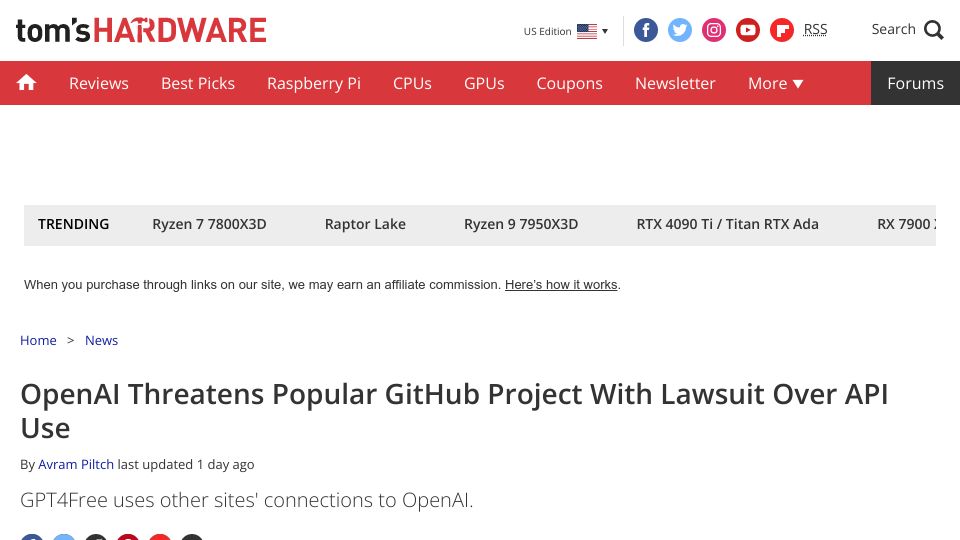This screenshot has width=960, height=540.
Task: Click the Home breadcrumb link
Action: tap(38, 340)
